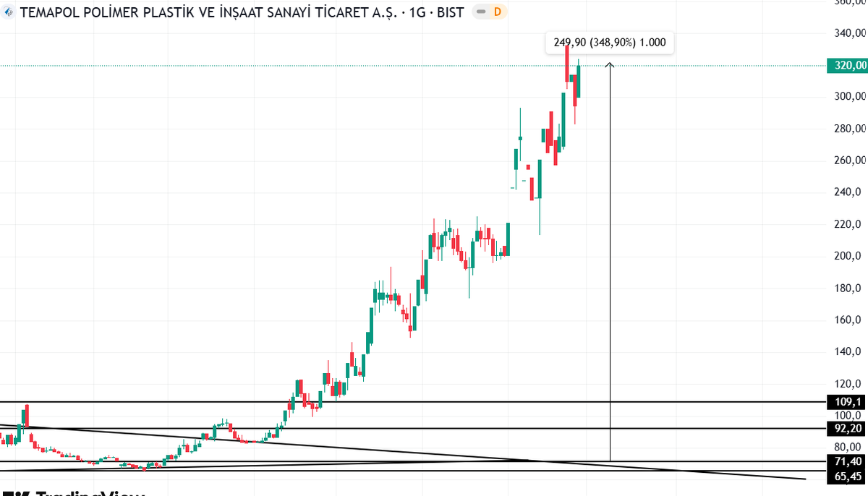Click the 80,00 price axis value
Image resolution: width=868 pixels, height=496 pixels.
pos(848,447)
